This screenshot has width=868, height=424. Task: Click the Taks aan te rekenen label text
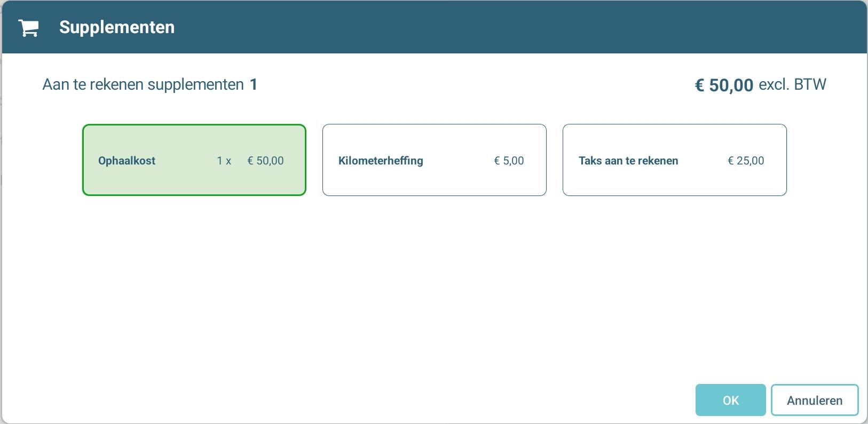tap(628, 161)
